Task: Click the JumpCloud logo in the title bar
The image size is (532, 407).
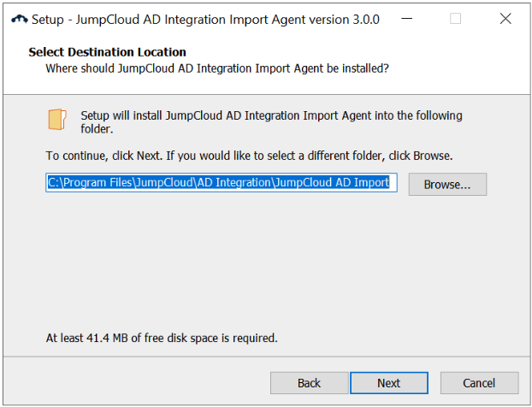Action: [16, 19]
